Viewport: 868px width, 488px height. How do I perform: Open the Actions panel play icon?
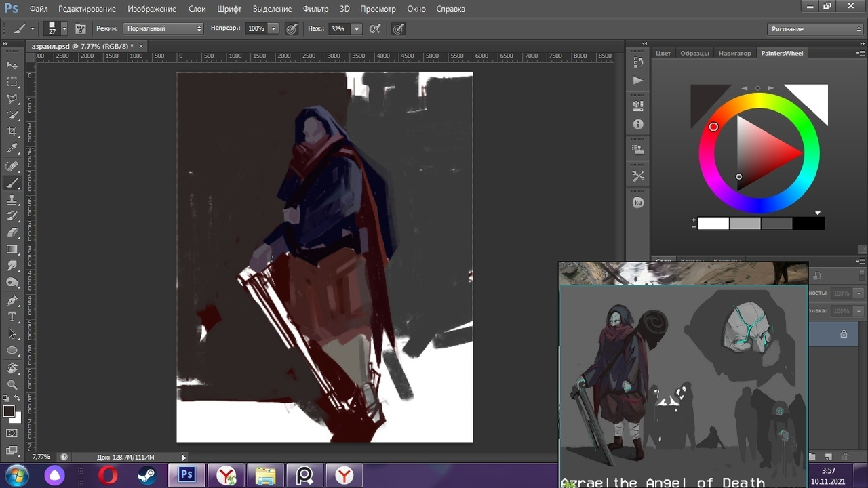(x=638, y=80)
